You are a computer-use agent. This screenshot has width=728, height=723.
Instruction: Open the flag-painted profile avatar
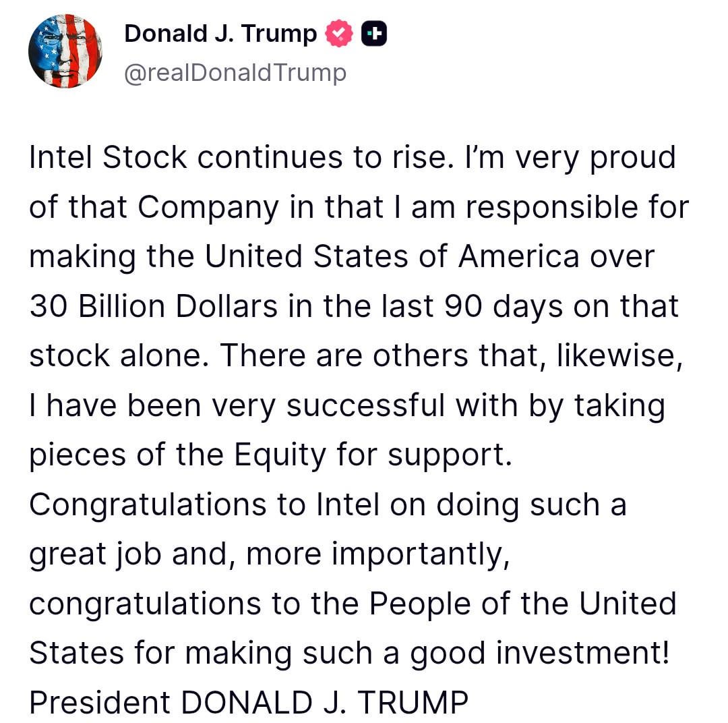(65, 51)
